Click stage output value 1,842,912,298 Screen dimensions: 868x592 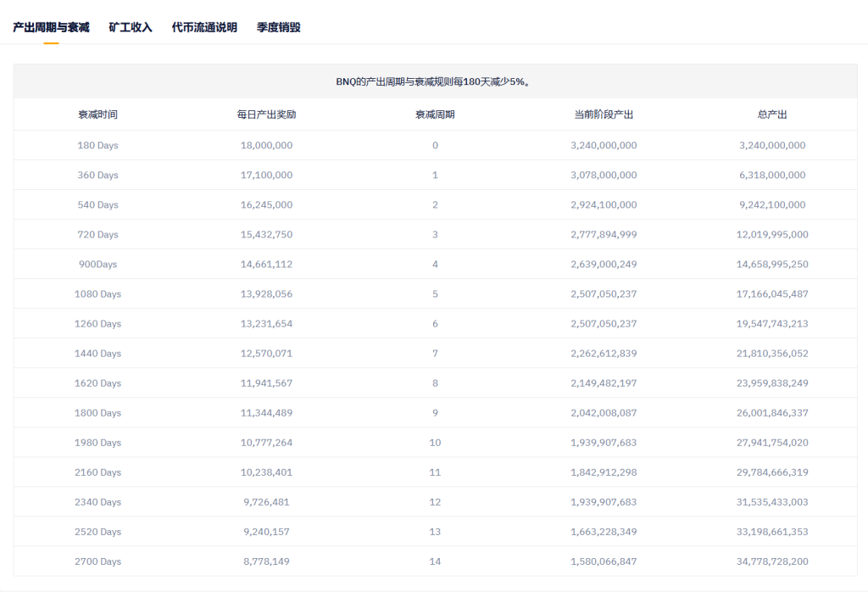pyautogui.click(x=604, y=472)
